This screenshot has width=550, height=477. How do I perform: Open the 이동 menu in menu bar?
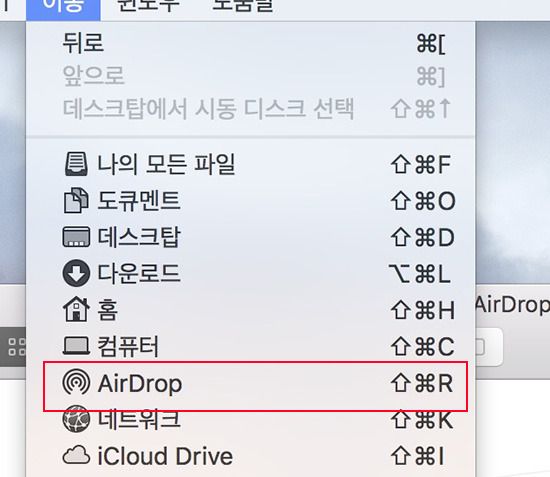[x=63, y=7]
